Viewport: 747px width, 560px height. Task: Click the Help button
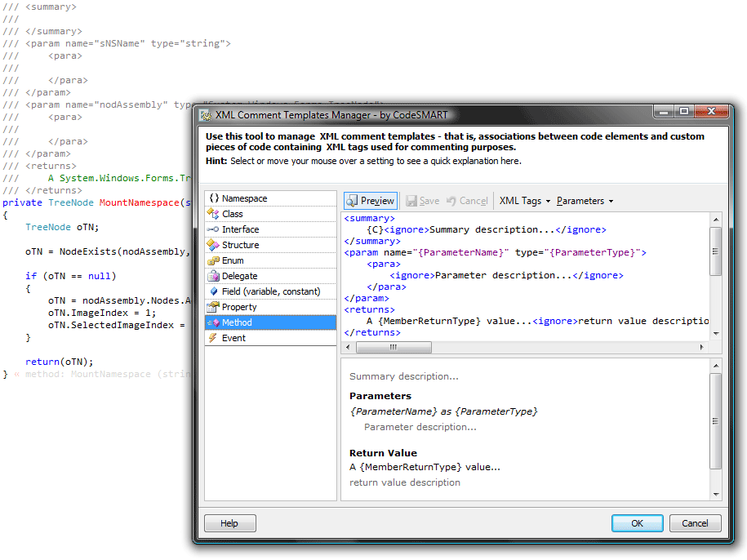(x=230, y=523)
